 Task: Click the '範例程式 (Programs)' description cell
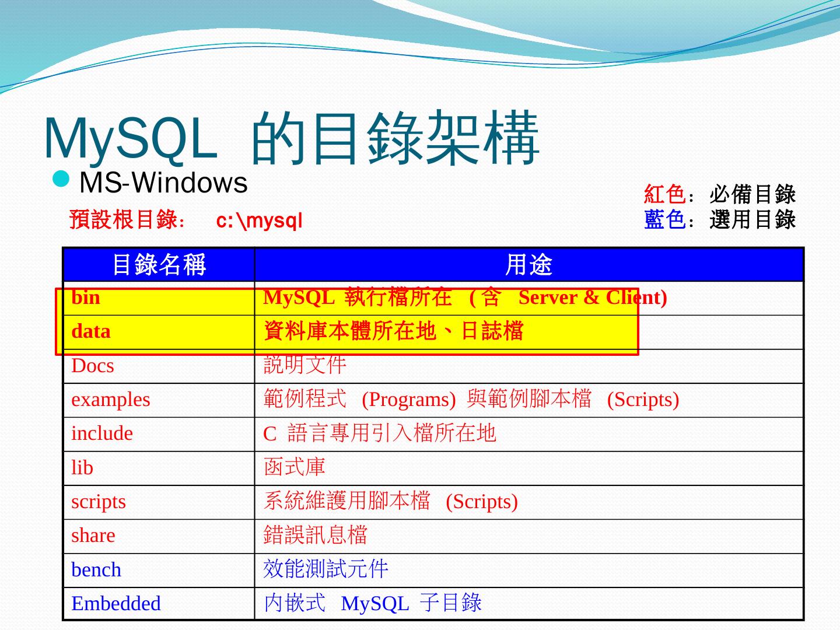(x=529, y=400)
